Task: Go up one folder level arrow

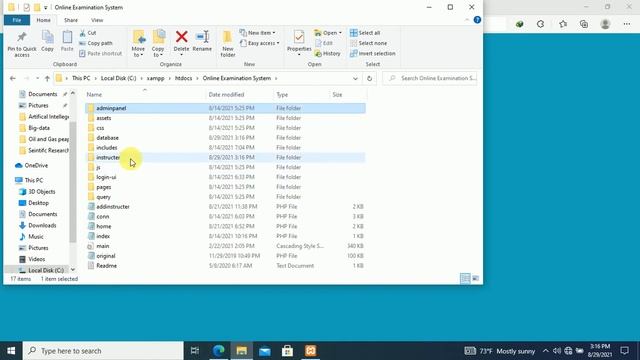Action: 47,78
